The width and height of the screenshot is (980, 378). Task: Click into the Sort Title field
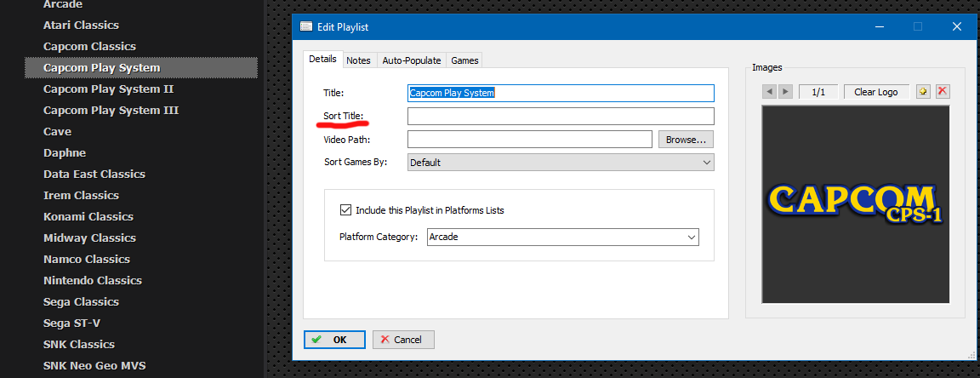tap(561, 117)
